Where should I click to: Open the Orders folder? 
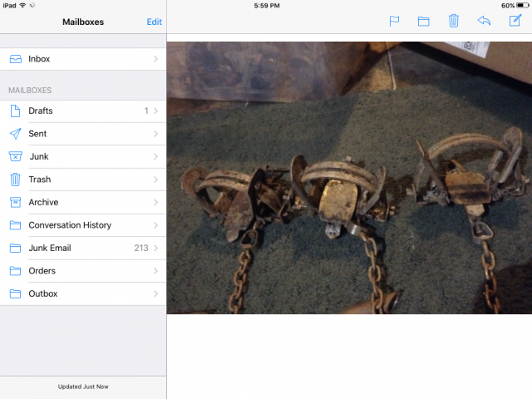(83, 271)
